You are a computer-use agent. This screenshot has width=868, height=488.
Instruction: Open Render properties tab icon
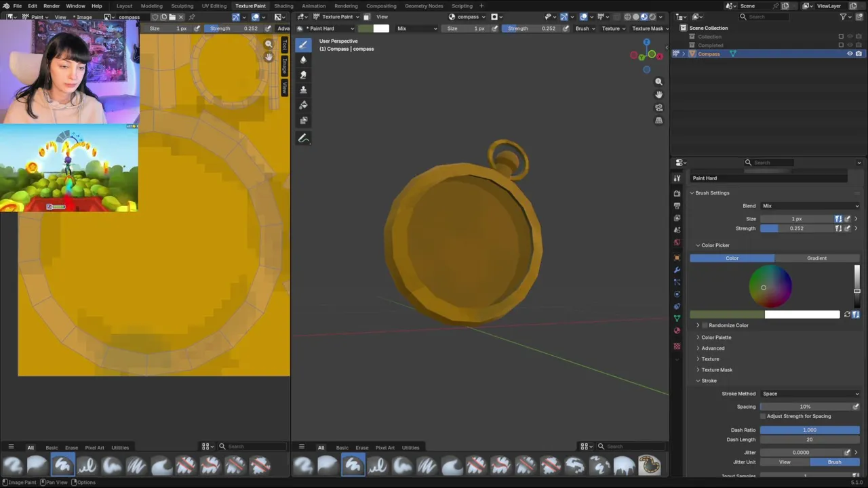(x=677, y=193)
